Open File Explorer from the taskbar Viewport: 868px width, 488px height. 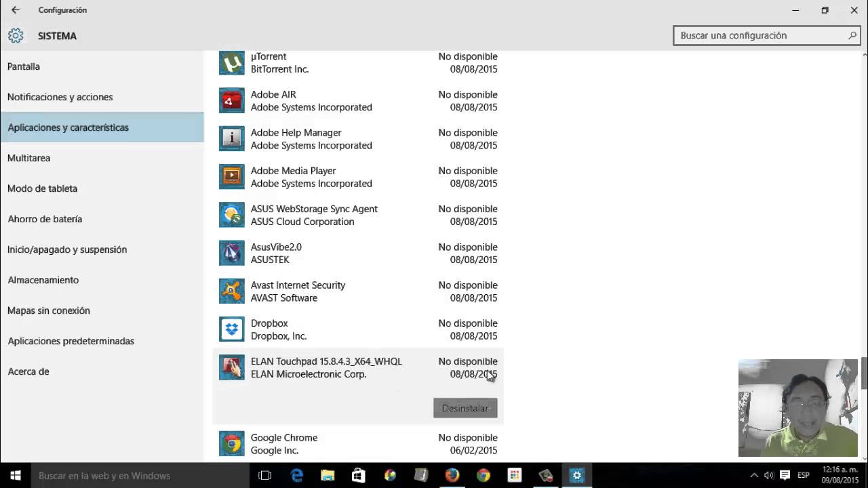point(328,475)
